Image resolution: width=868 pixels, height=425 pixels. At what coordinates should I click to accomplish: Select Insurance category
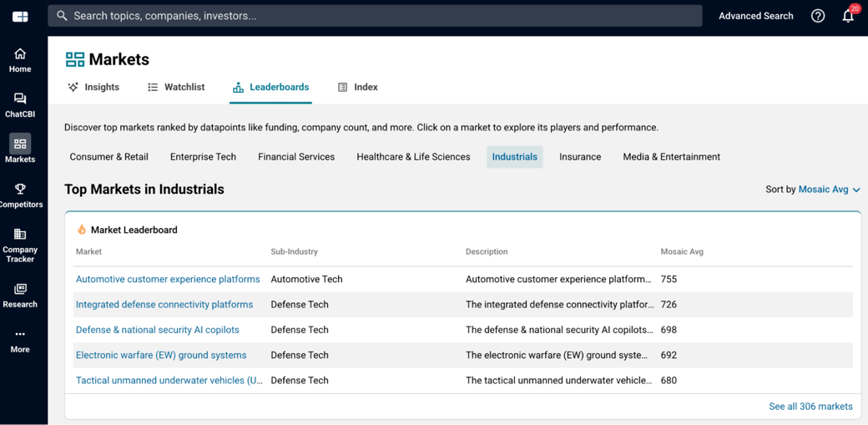(580, 157)
